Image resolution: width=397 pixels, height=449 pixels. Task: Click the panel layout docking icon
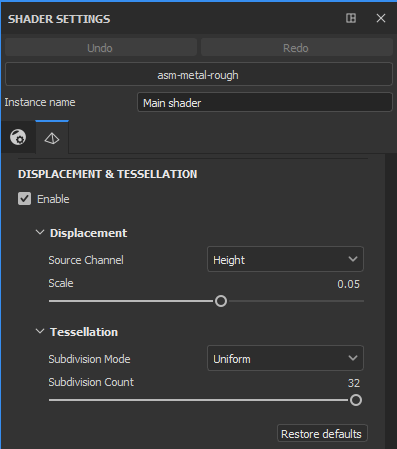[x=351, y=18]
